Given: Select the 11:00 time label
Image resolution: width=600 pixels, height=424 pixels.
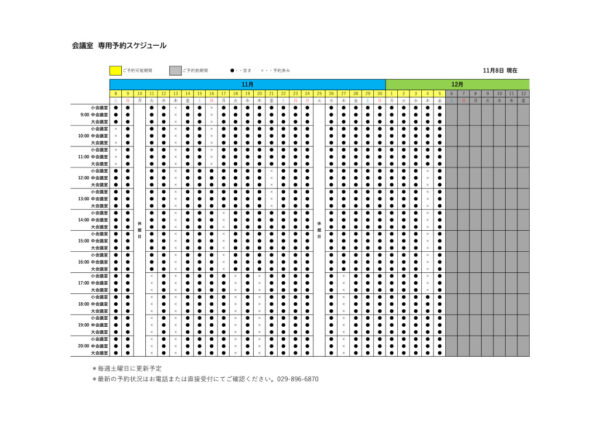Looking at the screenshot, I should [84, 157].
